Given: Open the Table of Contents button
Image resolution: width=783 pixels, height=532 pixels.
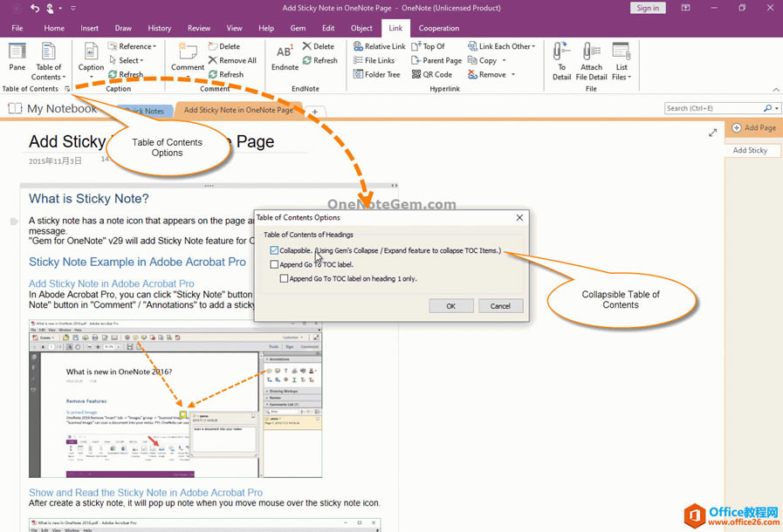Looking at the screenshot, I should coord(48,61).
